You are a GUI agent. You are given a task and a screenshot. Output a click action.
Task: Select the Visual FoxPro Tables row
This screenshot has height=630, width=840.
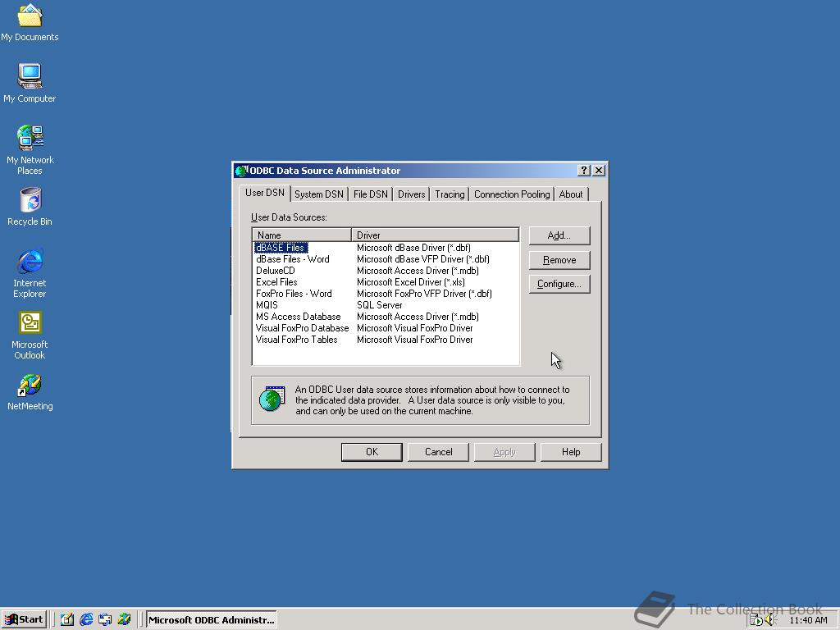coord(296,340)
